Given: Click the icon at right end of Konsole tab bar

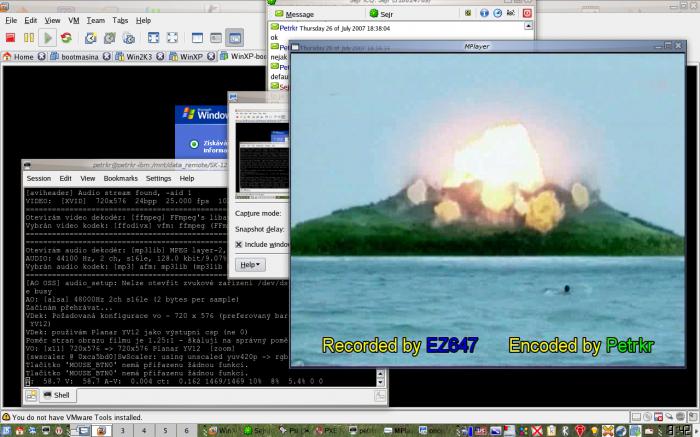Looking at the screenshot, I should (x=380, y=395).
